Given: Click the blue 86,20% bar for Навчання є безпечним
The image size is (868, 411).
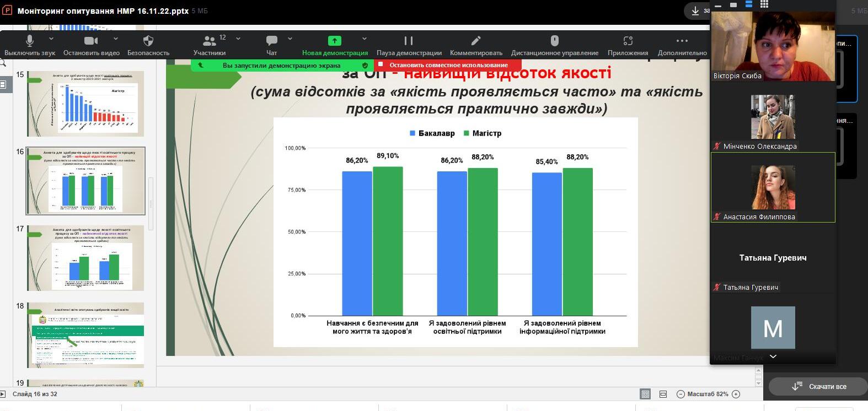Looking at the screenshot, I should pyautogui.click(x=357, y=244).
